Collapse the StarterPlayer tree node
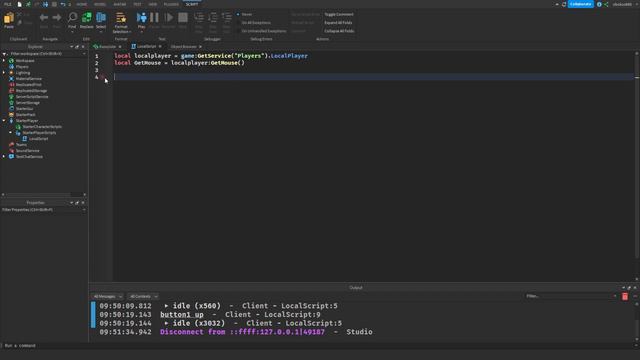The image size is (640, 360). pos(4,120)
